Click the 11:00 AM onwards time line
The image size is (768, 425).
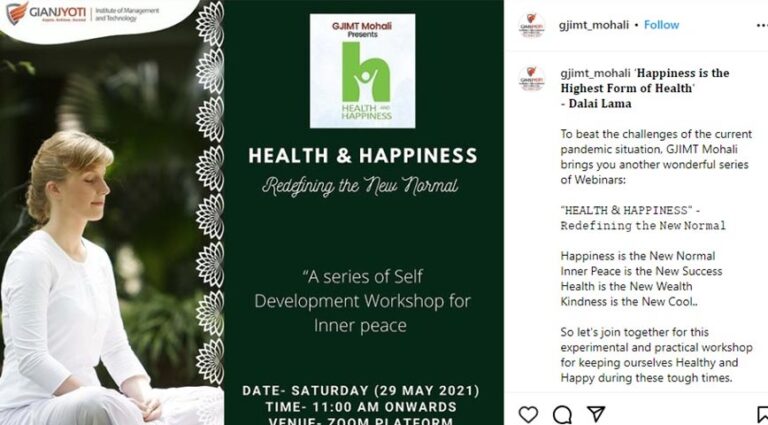361,407
